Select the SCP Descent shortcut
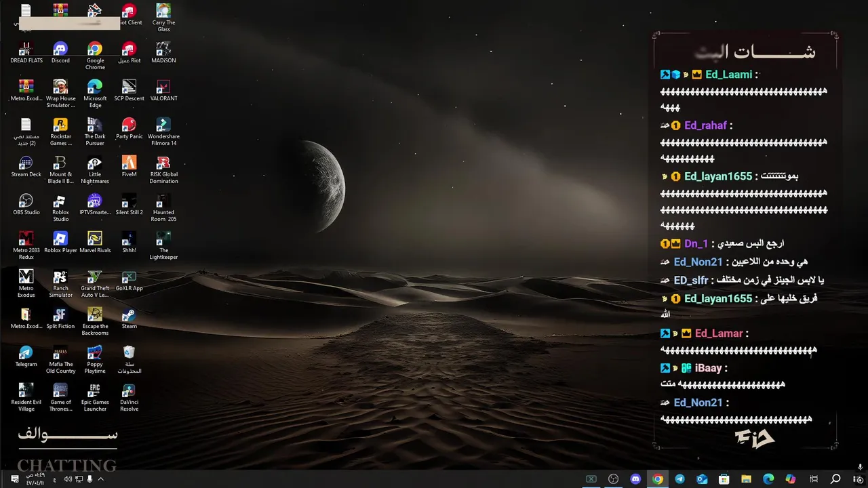The height and width of the screenshot is (488, 868). click(x=129, y=90)
